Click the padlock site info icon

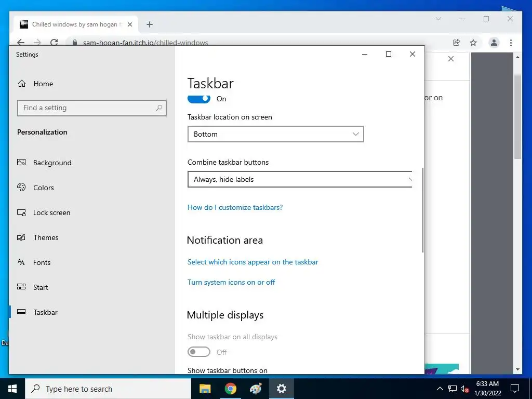coord(75,43)
